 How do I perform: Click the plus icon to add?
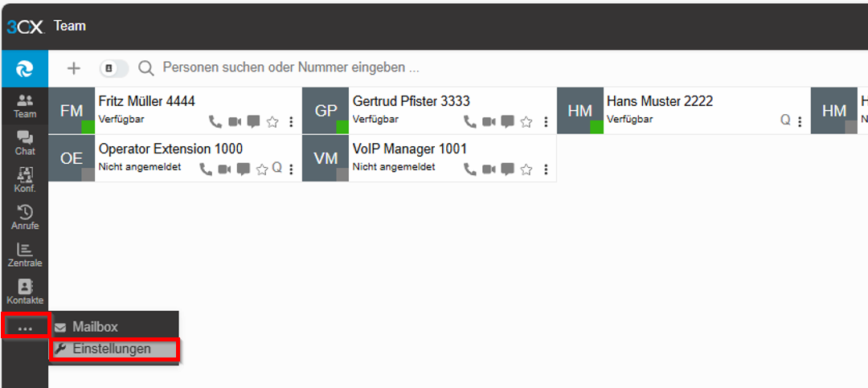(x=74, y=68)
